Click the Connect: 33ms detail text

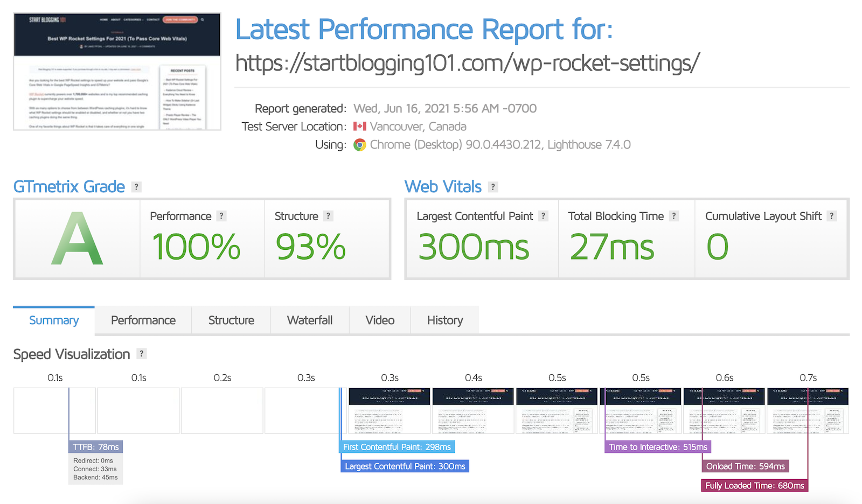click(95, 469)
